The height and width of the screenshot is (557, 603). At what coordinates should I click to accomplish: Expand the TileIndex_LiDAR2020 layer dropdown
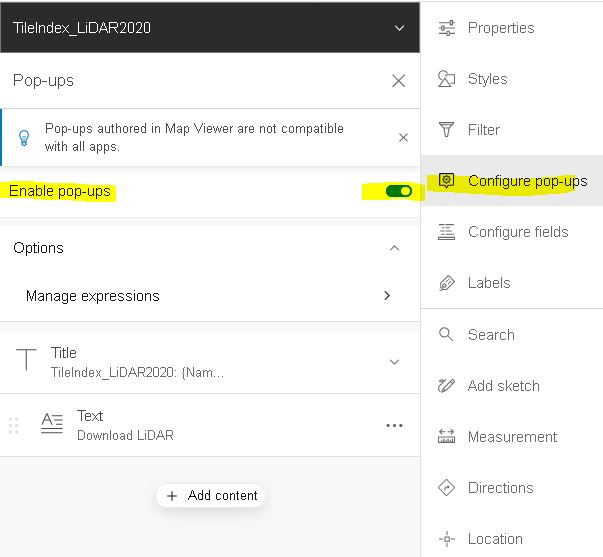400,28
